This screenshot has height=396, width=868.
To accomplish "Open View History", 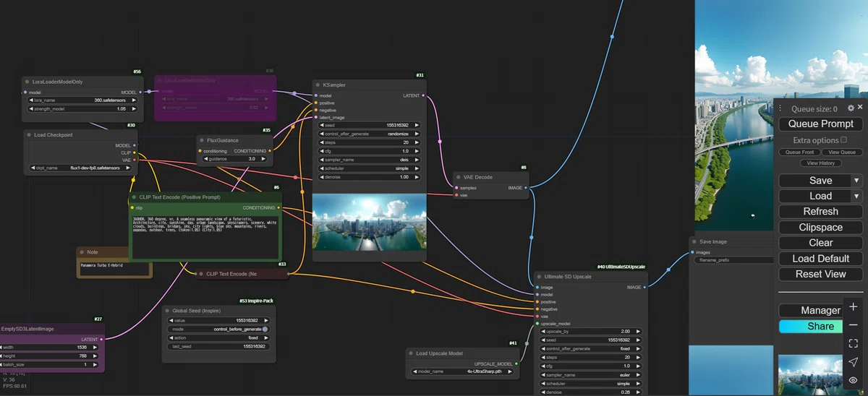I will tap(820, 163).
